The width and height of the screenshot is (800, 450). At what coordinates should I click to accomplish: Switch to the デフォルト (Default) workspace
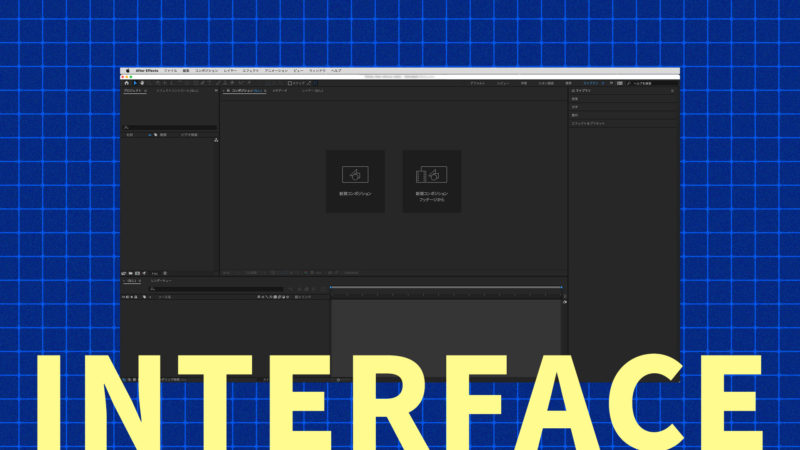tap(478, 83)
